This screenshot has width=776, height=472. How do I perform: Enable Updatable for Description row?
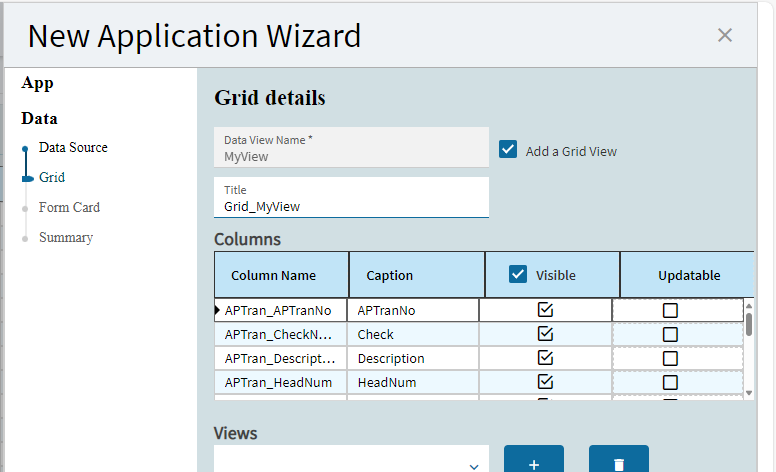[x=670, y=358]
